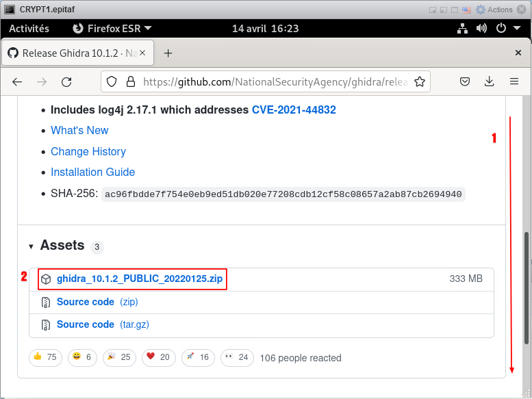Toggle the rocket reaction with 16 votes
This screenshot has width=532, height=399.
[x=197, y=357]
